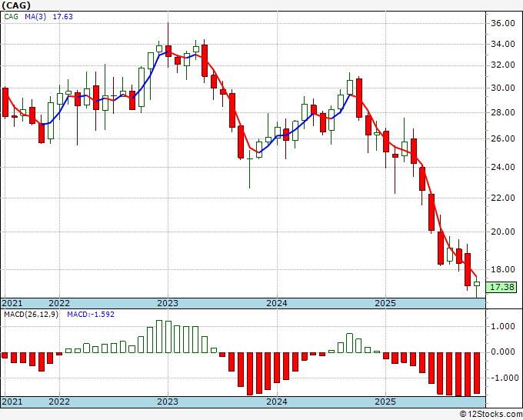Viewport: 523px width, 420px height.
Task: Click 2025 on the MACD timeline
Action: click(x=385, y=402)
